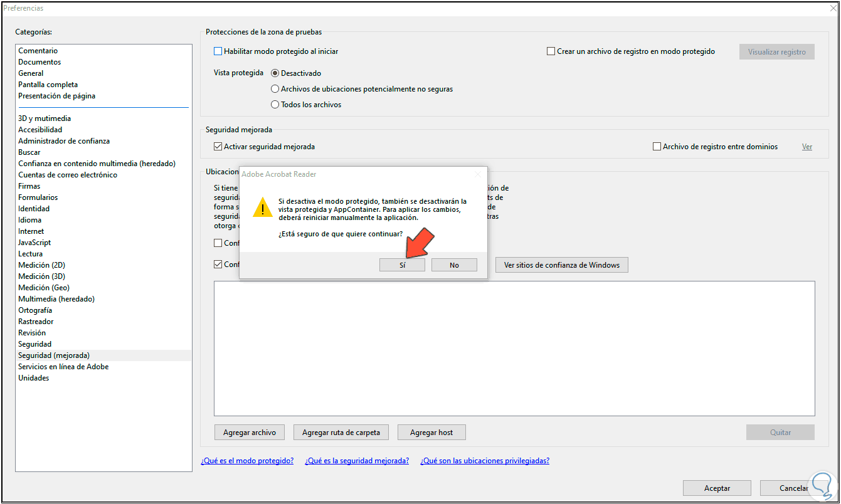Click "Ver sitios de confianza de Windows"

tap(561, 265)
